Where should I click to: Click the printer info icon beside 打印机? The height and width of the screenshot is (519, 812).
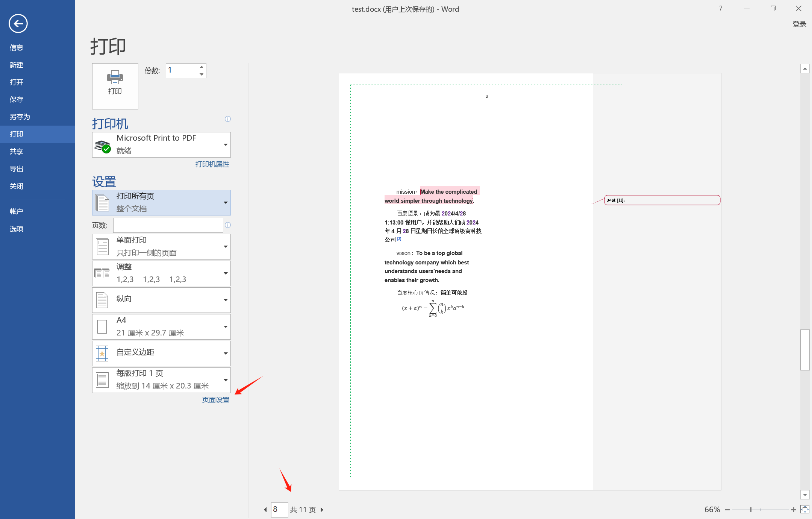click(x=228, y=119)
